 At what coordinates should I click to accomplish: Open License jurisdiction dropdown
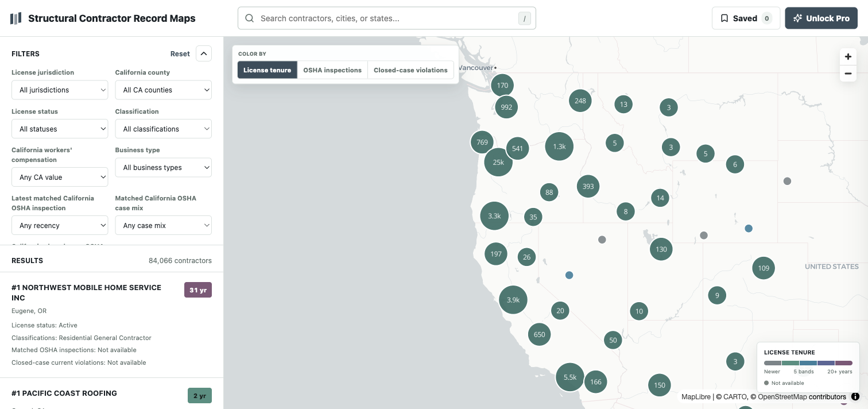tap(60, 90)
